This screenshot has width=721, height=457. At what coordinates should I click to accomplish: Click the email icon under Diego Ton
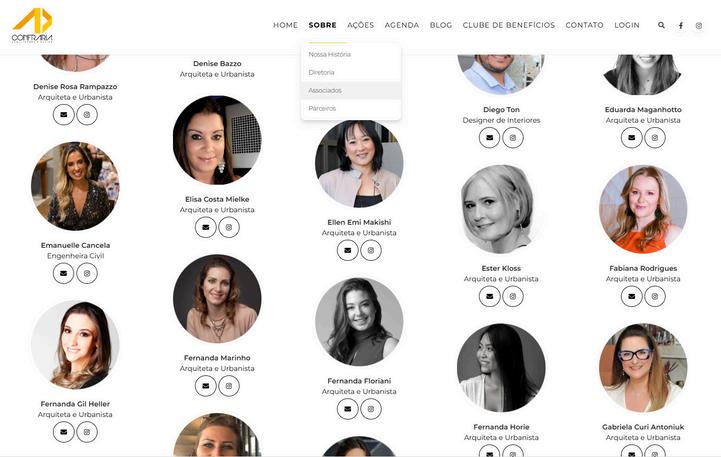[x=490, y=137]
